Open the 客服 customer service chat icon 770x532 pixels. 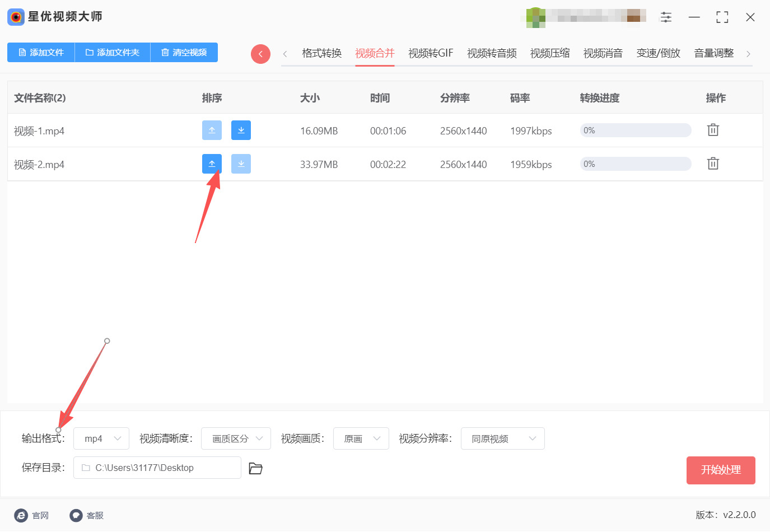tap(76, 515)
